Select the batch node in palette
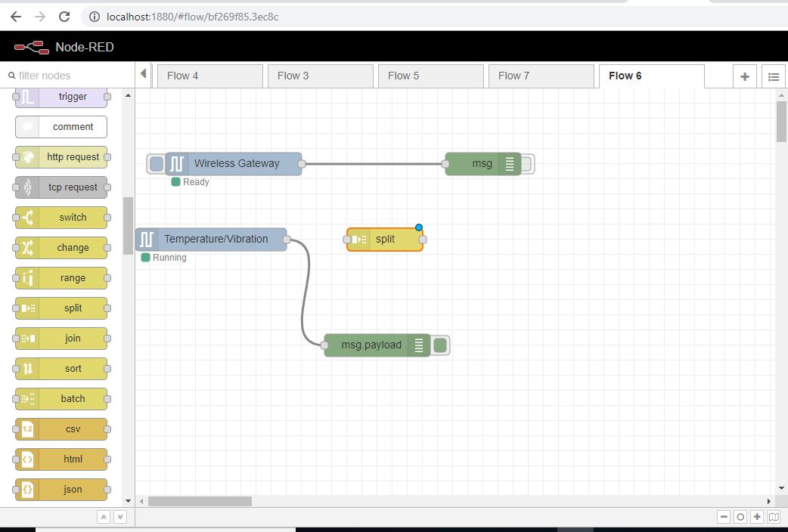This screenshot has width=788, height=532. [x=61, y=399]
